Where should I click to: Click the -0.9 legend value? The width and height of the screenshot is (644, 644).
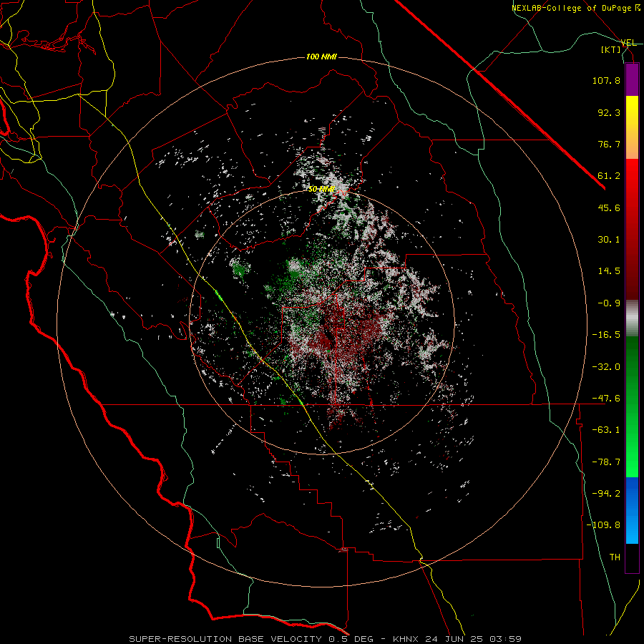(x=609, y=303)
